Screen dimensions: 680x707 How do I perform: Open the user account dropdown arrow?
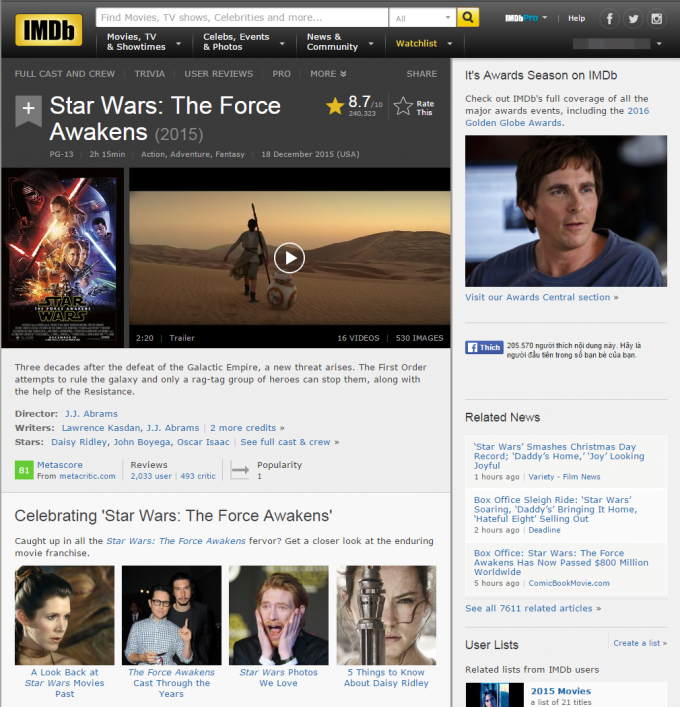659,44
